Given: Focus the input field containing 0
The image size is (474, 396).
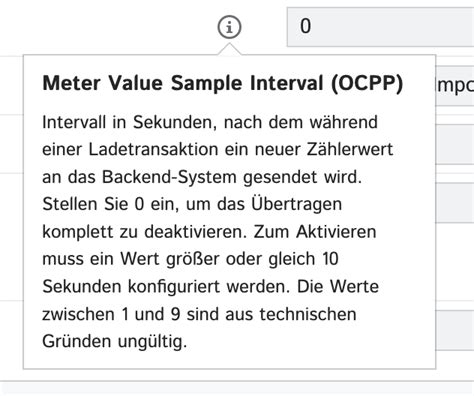Looking at the screenshot, I should 380,27.
